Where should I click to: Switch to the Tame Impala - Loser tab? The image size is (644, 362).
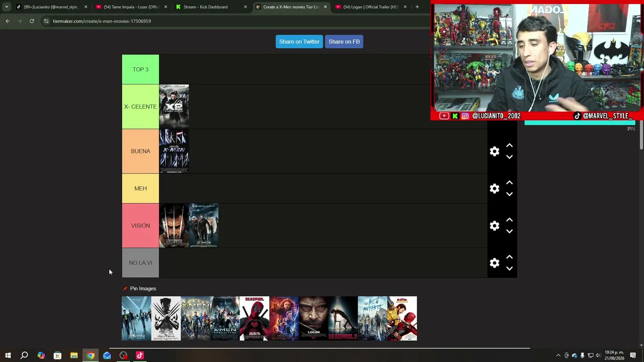[131, 7]
